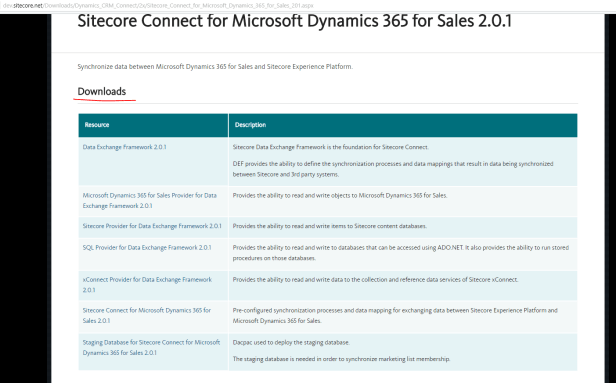Click 'staging database is needed' sentence
Viewport: 616px width, 383px height.
click(x=341, y=359)
